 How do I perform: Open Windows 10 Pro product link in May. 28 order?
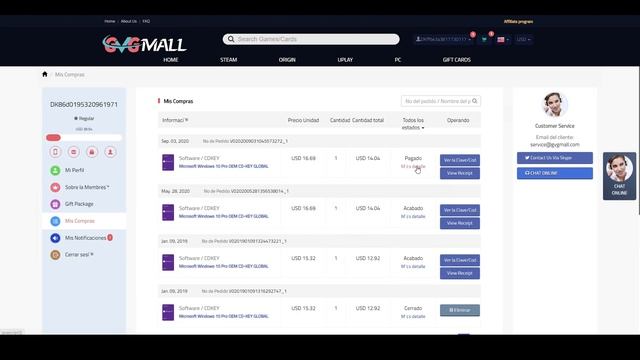(224, 216)
